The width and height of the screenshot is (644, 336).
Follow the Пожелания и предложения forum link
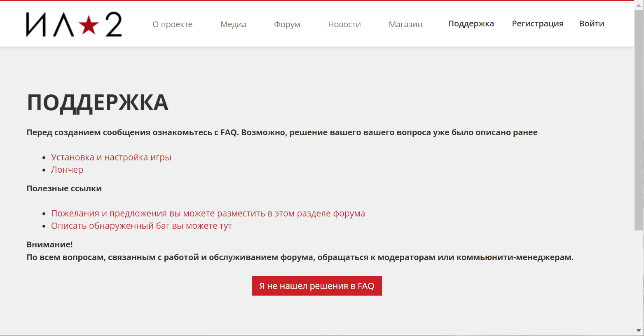pos(208,214)
